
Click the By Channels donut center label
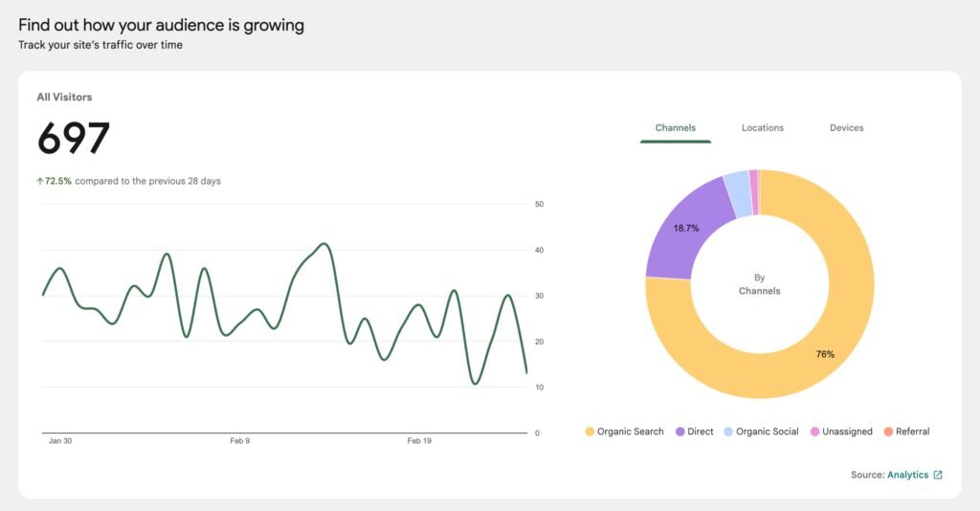tap(759, 284)
